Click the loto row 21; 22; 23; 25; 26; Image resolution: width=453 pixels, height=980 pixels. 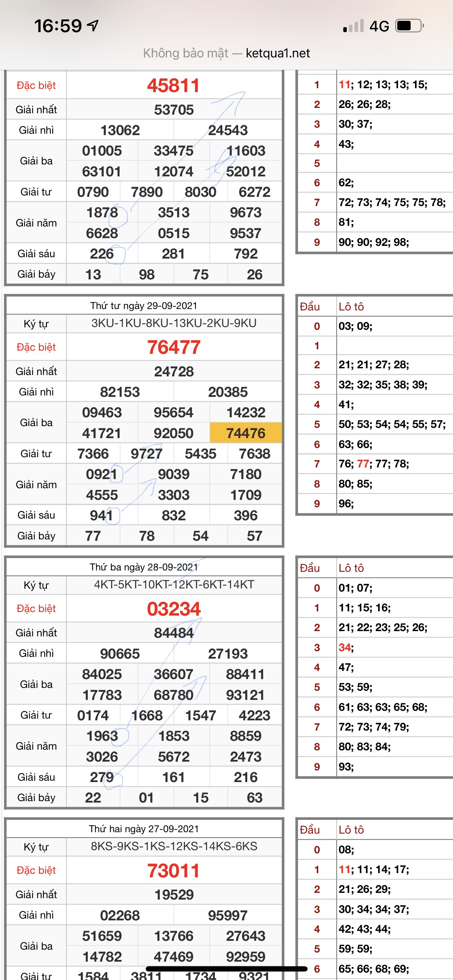pos(383,627)
